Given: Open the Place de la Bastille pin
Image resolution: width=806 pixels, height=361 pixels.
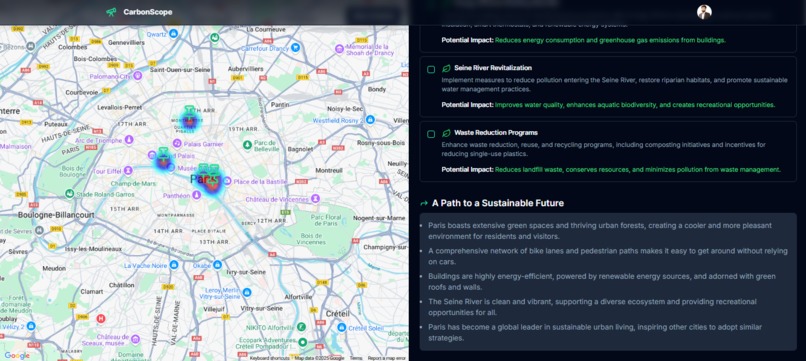Looking at the screenshot, I should [228, 182].
